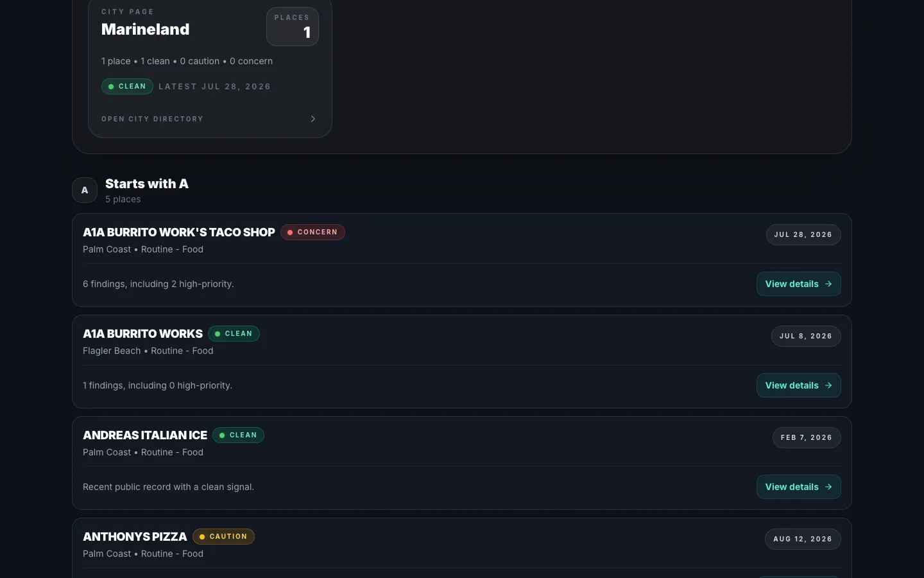Click the CLEAN badge in Marineland card

[x=127, y=86]
